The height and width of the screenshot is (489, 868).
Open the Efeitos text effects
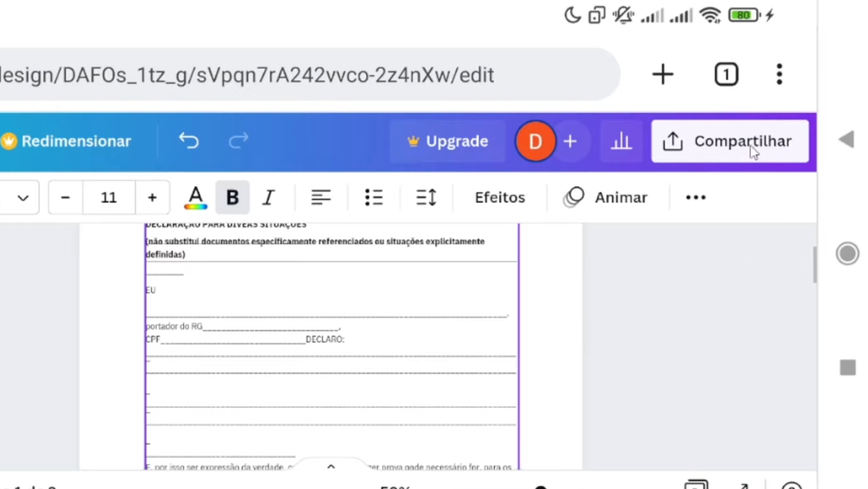pos(500,197)
